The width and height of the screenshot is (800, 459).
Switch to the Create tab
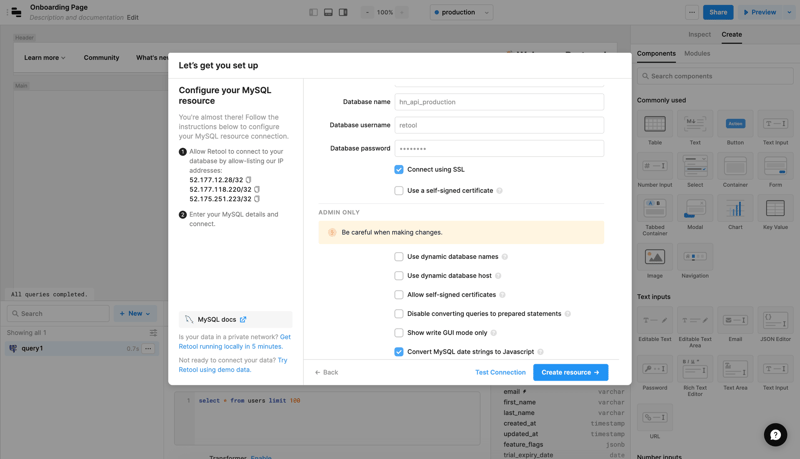731,35
